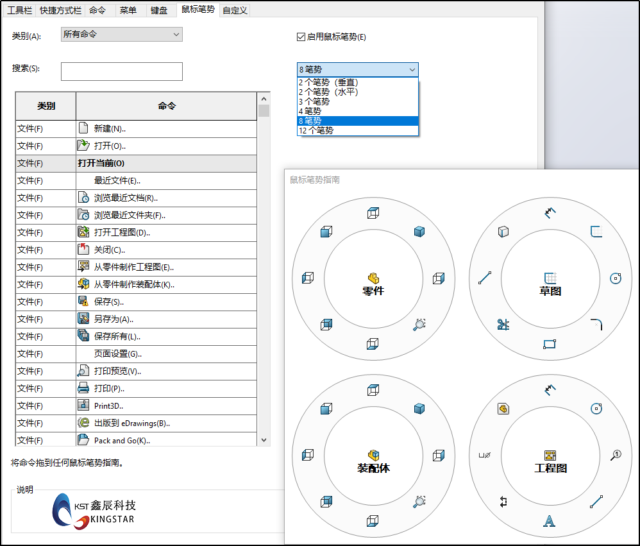Click the bottom view icon in 零件 wheel

click(373, 344)
